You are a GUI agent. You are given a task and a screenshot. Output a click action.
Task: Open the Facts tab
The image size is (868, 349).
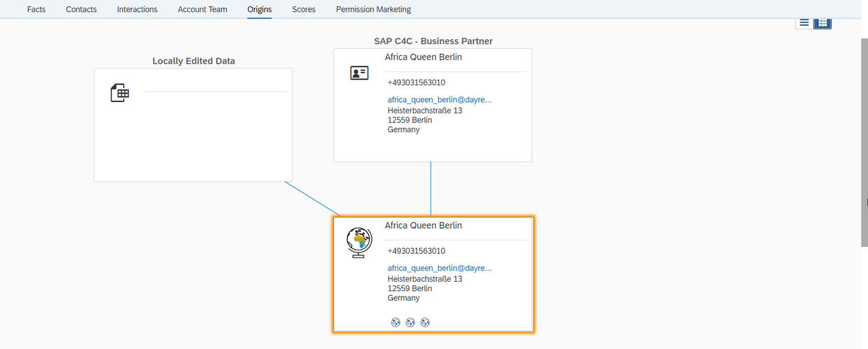[36, 10]
